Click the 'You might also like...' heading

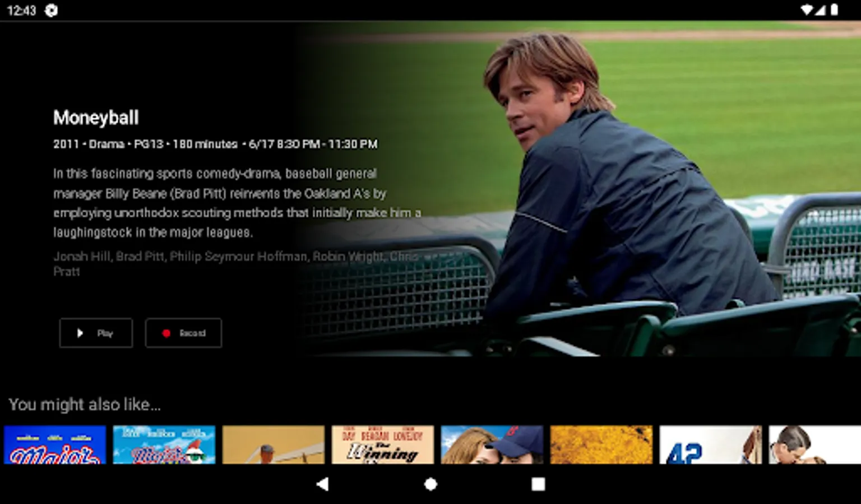point(85,404)
